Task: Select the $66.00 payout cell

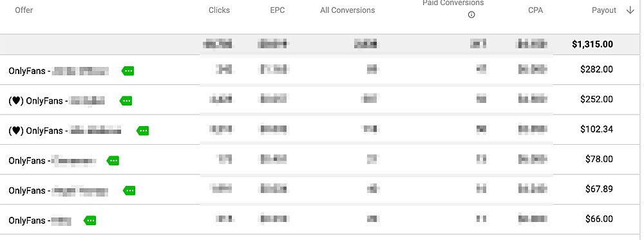Action: (599, 219)
